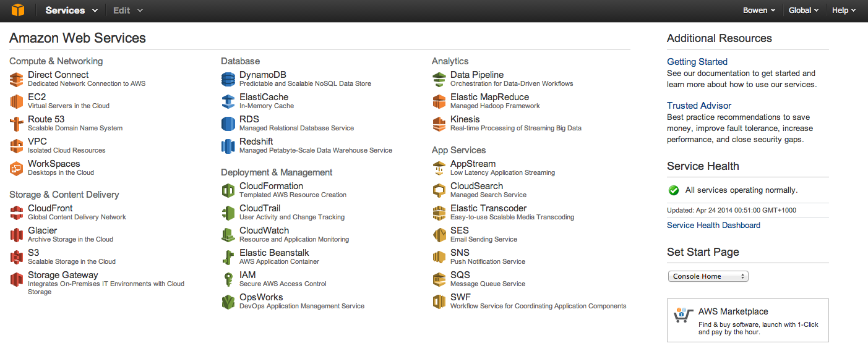The image size is (868, 359).
Task: Click the Storage Gateway service icon
Action: tap(17, 279)
